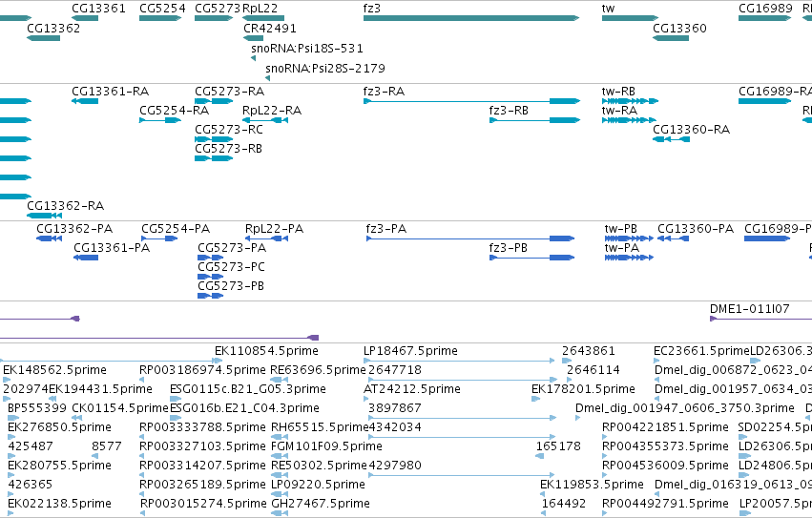Click the CG5273-PA protein label
Image resolution: width=812 pixels, height=518 pixels.
(232, 248)
